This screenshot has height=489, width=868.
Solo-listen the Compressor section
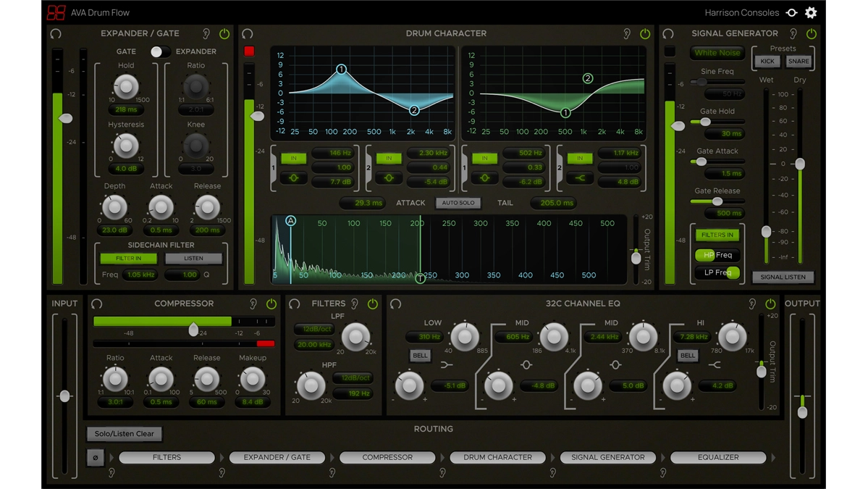[253, 304]
